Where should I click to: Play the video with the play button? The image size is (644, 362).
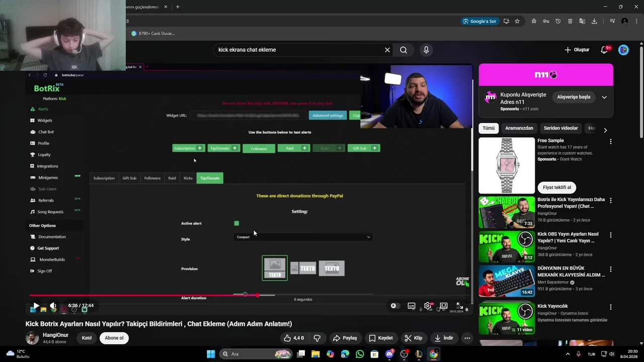pos(36,306)
